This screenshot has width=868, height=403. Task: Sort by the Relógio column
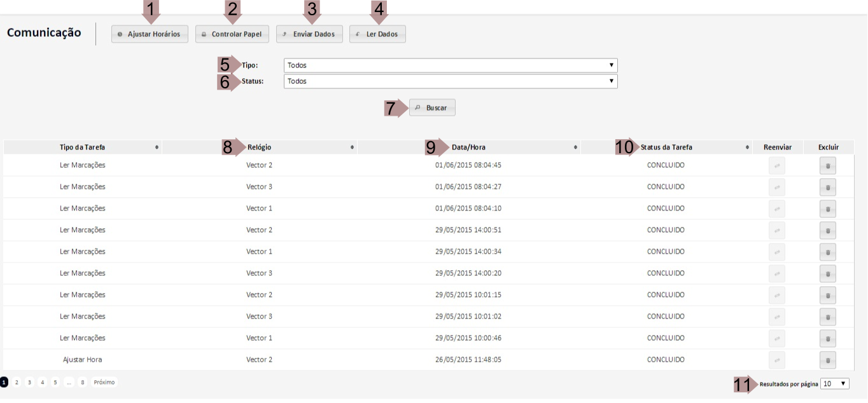pyautogui.click(x=259, y=147)
